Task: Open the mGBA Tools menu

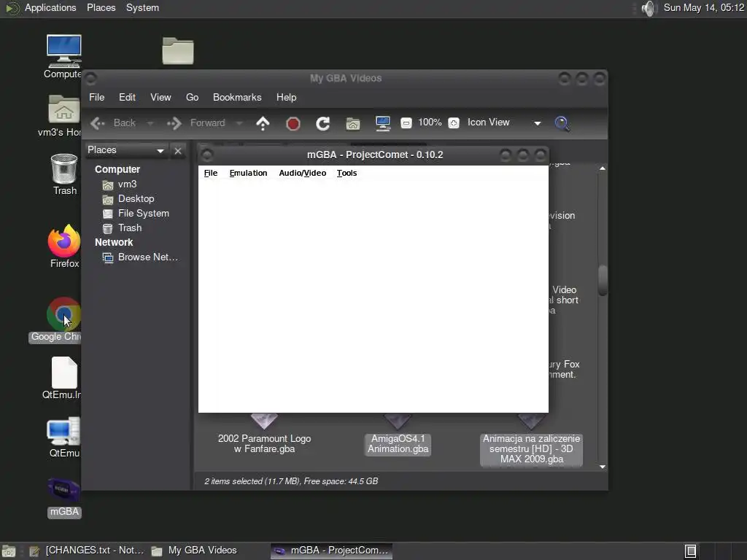Action: (347, 173)
